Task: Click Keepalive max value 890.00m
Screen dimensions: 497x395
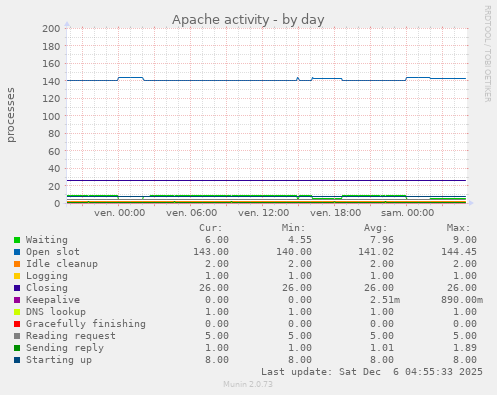Action: [462, 300]
